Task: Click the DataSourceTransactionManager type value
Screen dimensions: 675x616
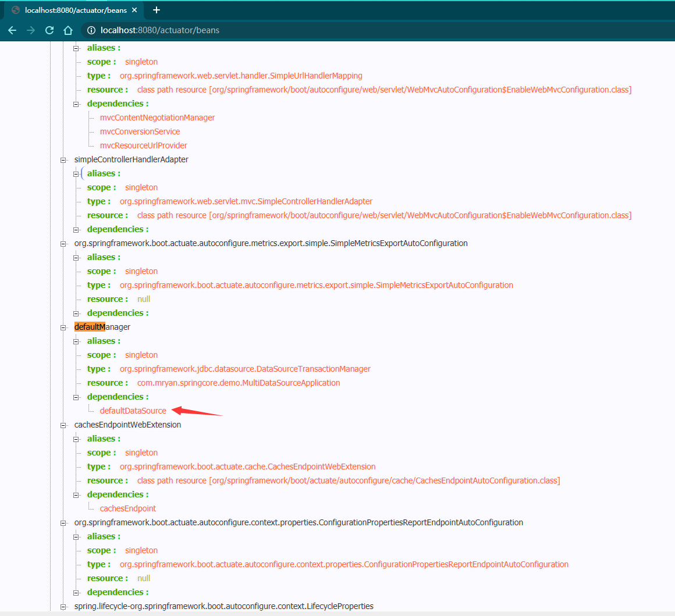Action: (244, 369)
